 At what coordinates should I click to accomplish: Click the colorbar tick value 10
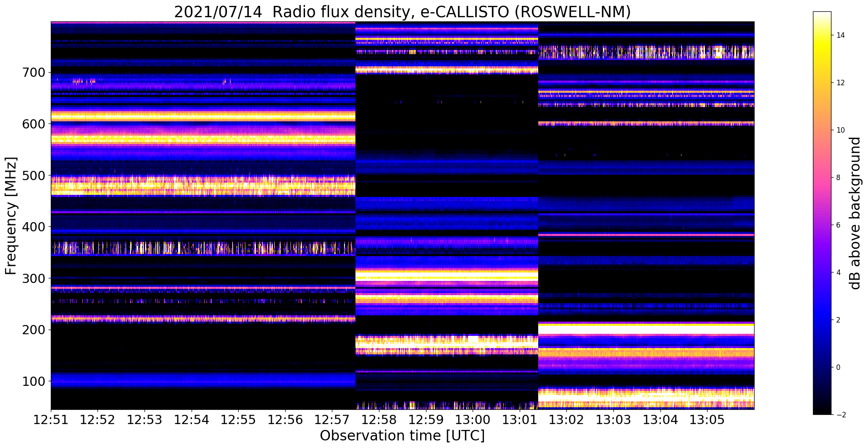841,130
